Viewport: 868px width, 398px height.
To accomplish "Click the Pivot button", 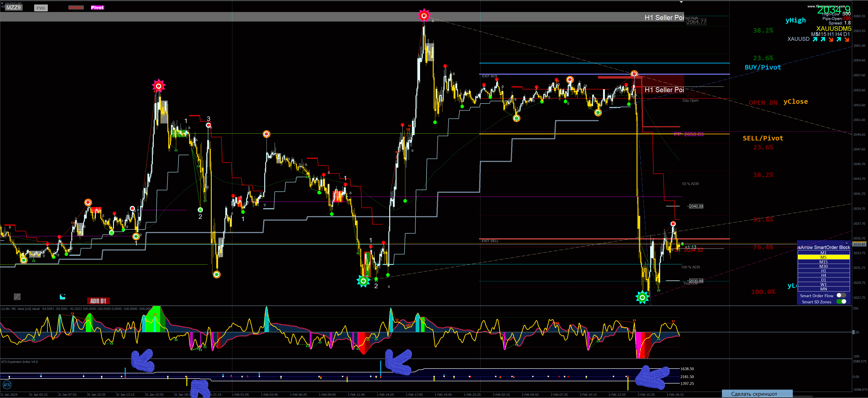I will click(x=97, y=7).
